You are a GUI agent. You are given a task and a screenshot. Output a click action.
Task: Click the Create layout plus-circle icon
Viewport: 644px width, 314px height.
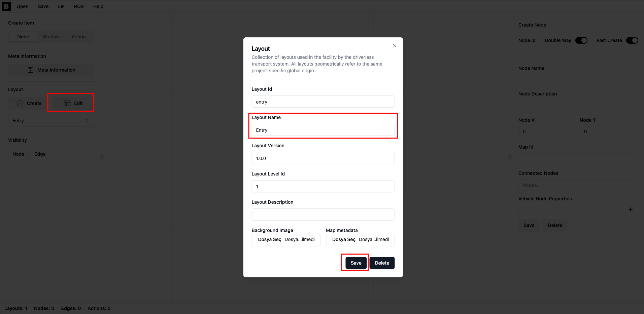point(20,103)
